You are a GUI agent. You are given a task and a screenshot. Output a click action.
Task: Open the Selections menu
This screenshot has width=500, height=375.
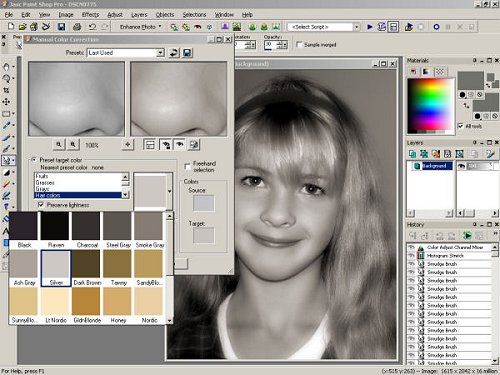[194, 15]
